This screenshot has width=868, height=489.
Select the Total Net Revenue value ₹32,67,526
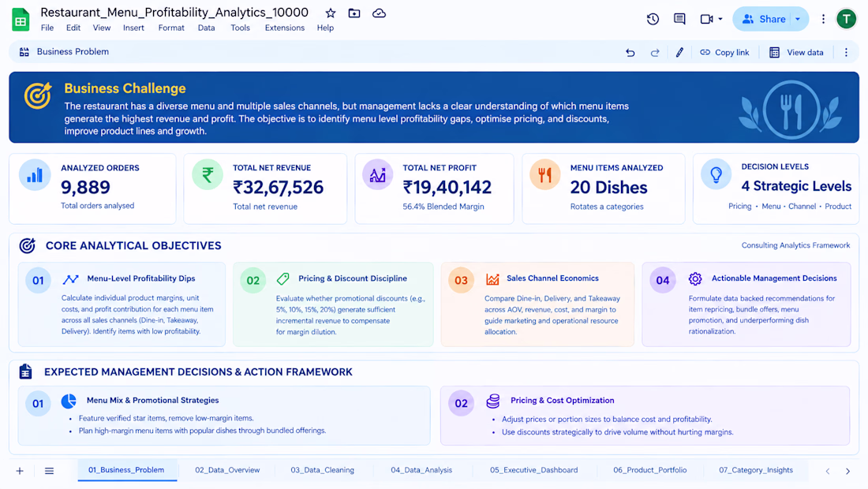point(278,187)
